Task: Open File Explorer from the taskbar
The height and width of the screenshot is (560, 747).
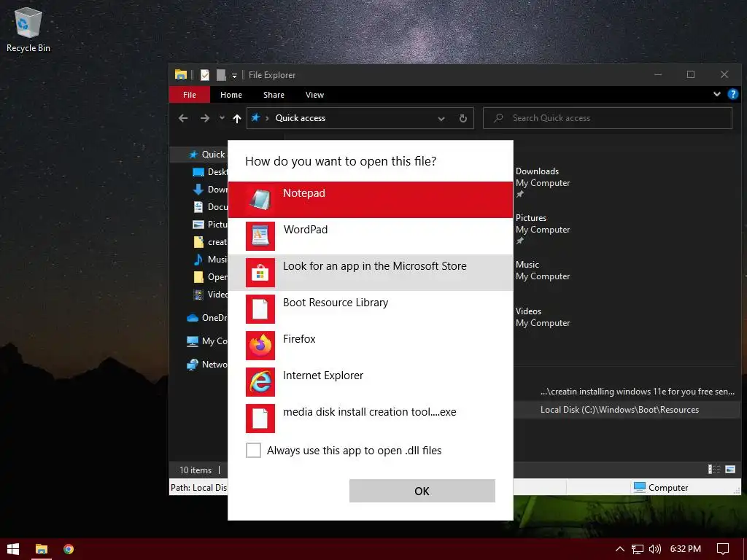Action: pyautogui.click(x=42, y=549)
